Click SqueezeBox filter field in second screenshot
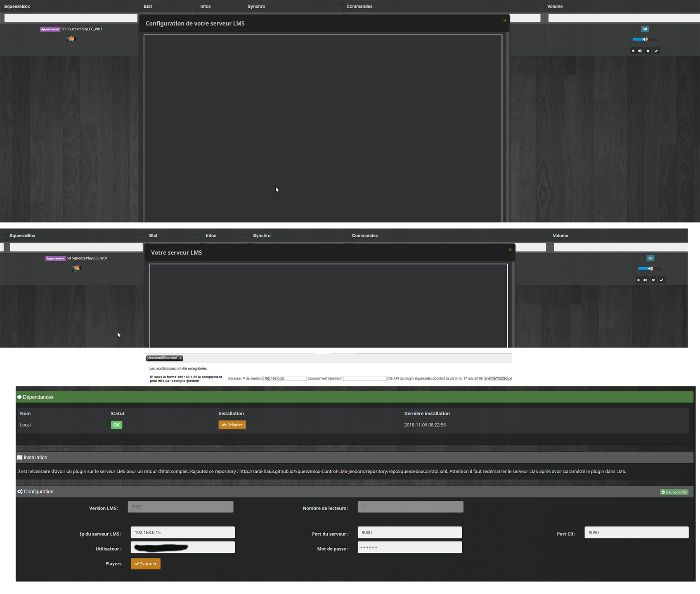The height and width of the screenshot is (594, 700). coord(76,247)
